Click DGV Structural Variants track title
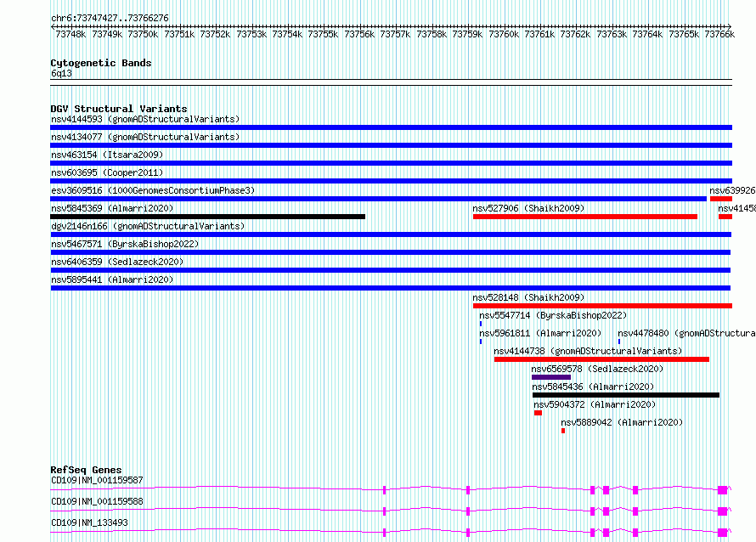Image resolution: width=756 pixels, height=542 pixels. tap(119, 109)
